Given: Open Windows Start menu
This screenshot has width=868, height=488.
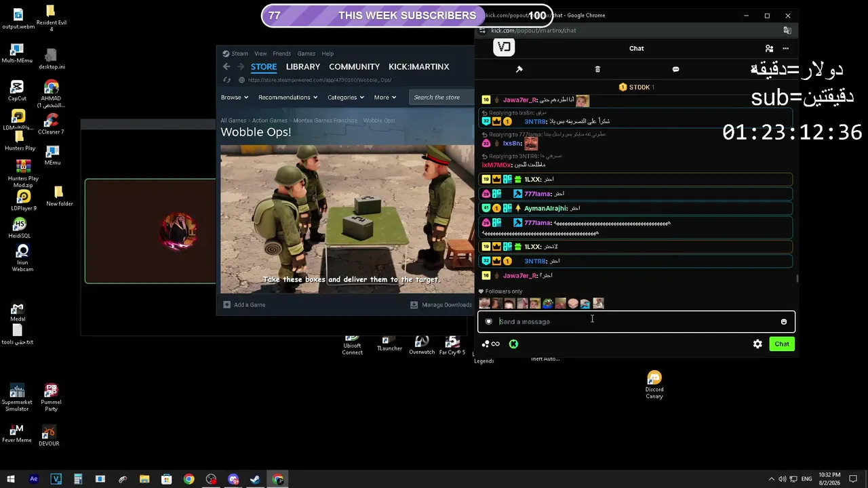Looking at the screenshot, I should pyautogui.click(x=10, y=479).
